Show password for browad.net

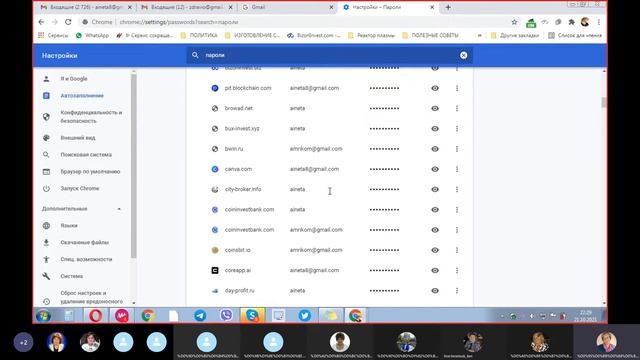coord(435,108)
